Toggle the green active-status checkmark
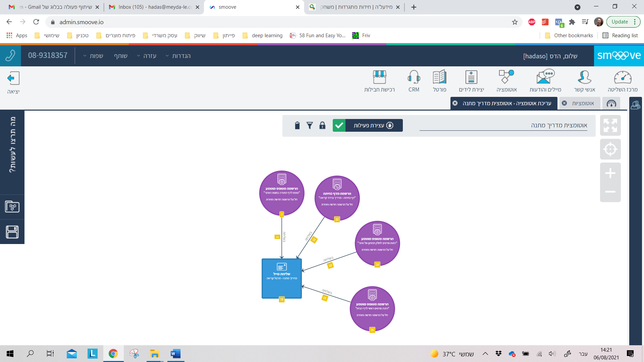Screen dimensions: 644x362 [x=339, y=125]
